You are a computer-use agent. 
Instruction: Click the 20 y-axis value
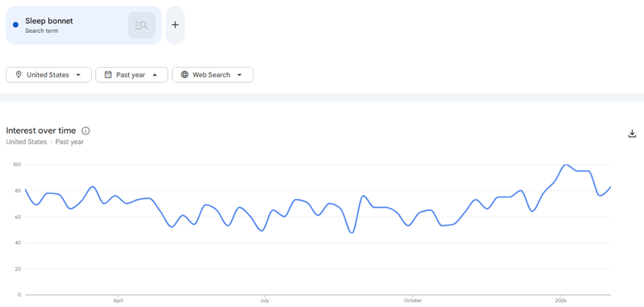pos(18,269)
